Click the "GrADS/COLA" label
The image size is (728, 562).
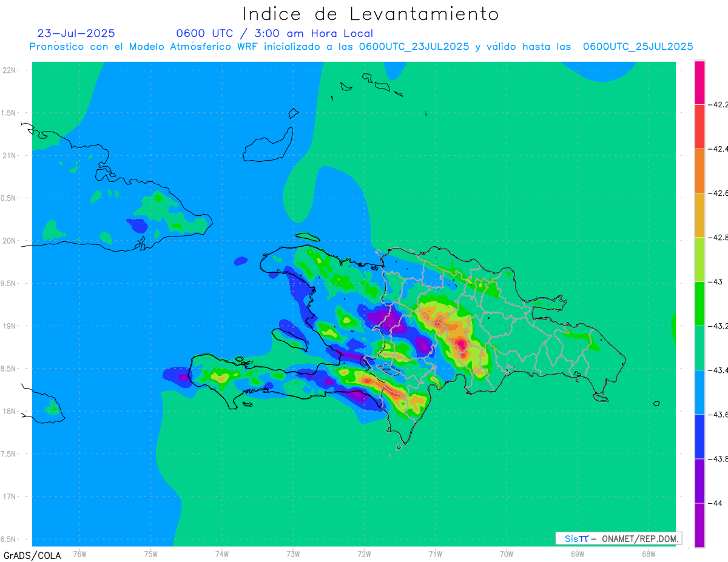pyautogui.click(x=32, y=555)
